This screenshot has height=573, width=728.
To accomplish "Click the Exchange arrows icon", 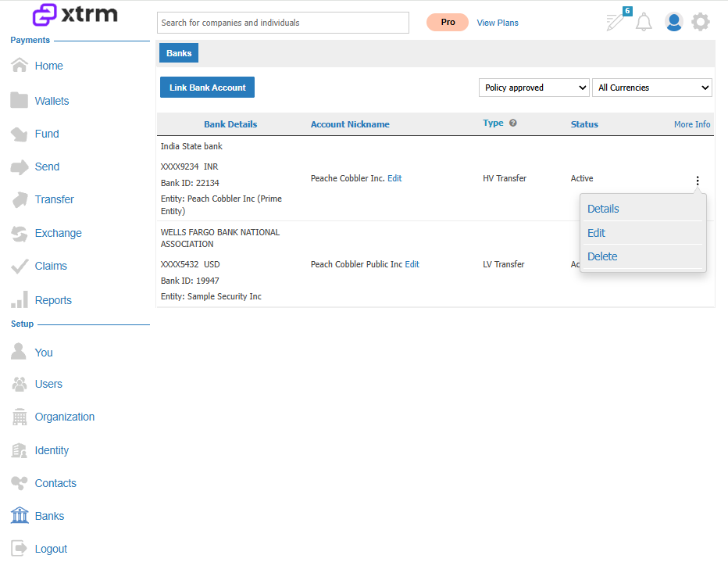I will point(20,233).
